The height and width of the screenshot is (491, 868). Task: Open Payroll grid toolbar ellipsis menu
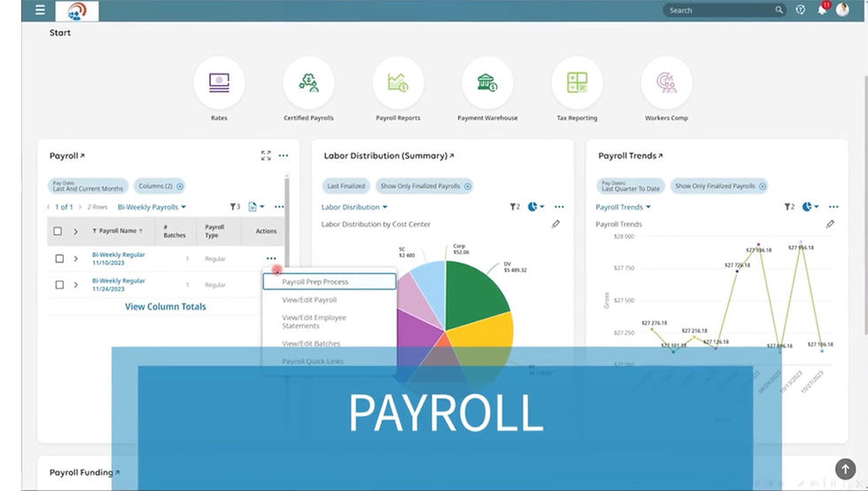(x=279, y=207)
